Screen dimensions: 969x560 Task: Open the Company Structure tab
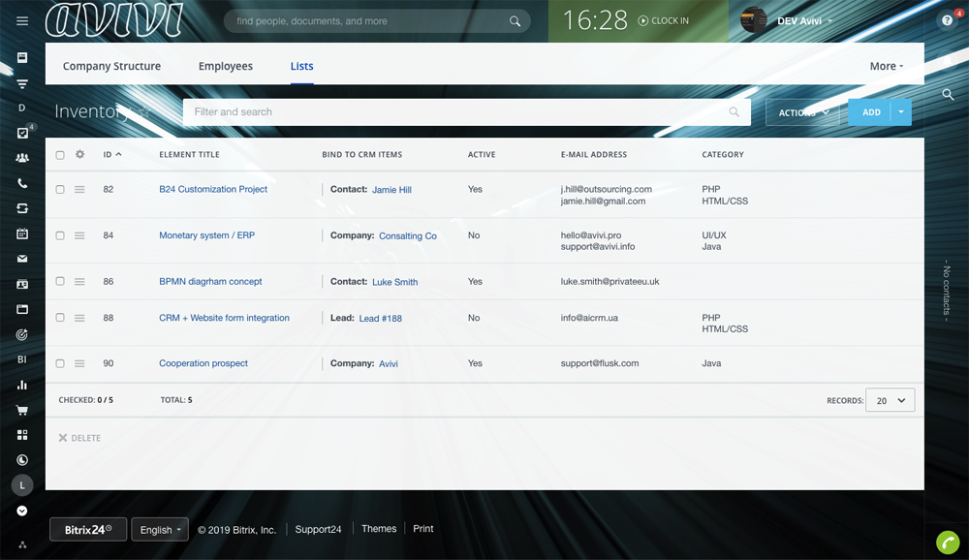(111, 66)
